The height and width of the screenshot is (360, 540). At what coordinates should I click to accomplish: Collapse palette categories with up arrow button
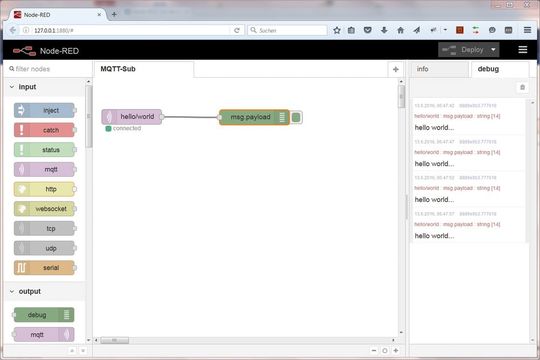tap(72, 351)
